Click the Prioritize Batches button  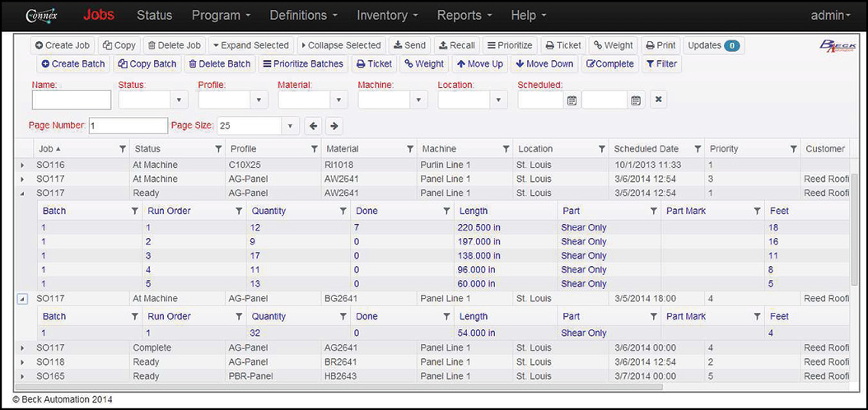302,63
